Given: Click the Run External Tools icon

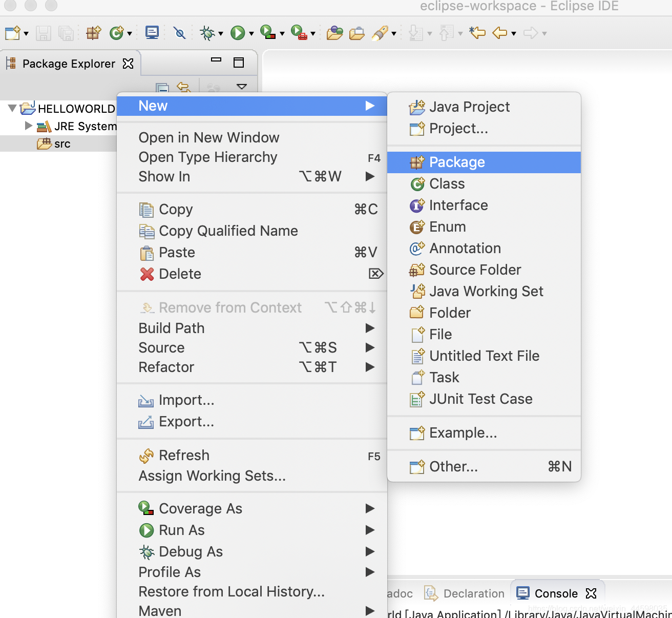Looking at the screenshot, I should [299, 33].
